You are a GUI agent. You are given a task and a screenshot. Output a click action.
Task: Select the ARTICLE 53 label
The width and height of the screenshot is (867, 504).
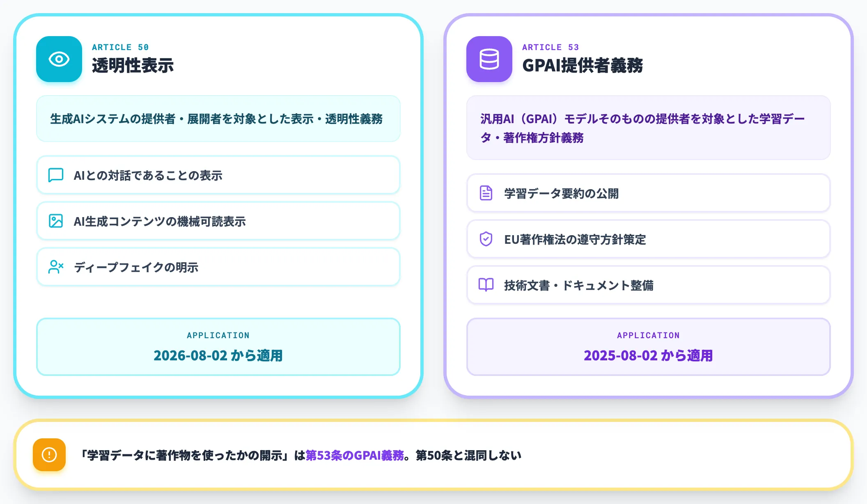tap(550, 47)
